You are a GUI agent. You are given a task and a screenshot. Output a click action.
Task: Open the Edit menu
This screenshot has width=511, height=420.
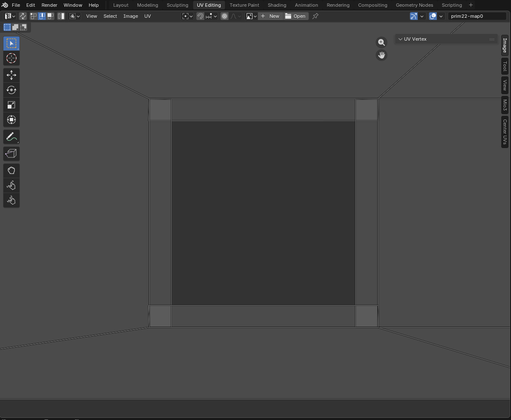[x=31, y=5]
